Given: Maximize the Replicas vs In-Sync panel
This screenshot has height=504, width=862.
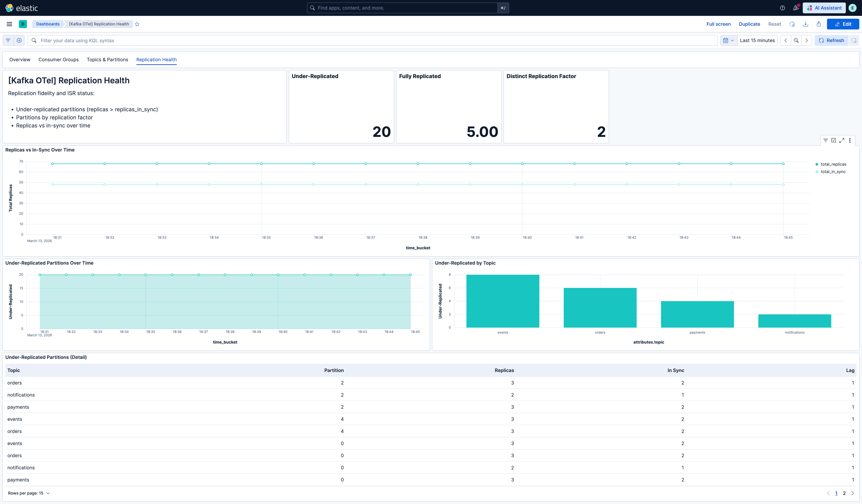Looking at the screenshot, I should [842, 140].
